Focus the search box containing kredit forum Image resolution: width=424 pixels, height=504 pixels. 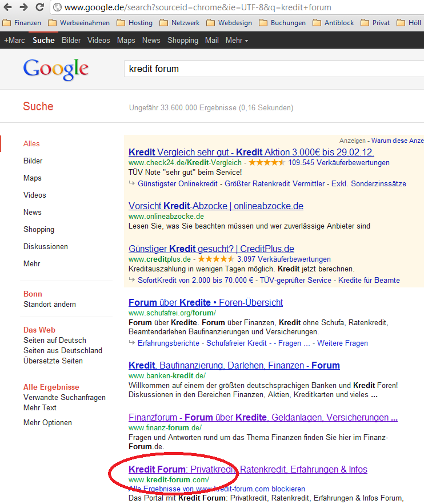coord(274,69)
